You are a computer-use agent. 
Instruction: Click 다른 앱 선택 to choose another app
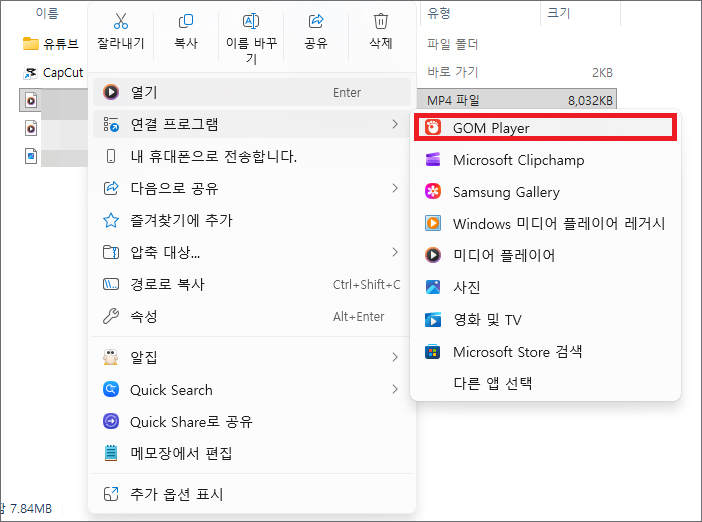(492, 383)
